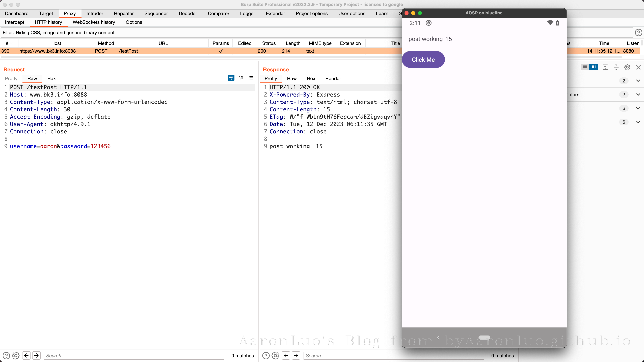Toggle word wrap icon in Request pane
644x362 pixels.
click(231, 78)
